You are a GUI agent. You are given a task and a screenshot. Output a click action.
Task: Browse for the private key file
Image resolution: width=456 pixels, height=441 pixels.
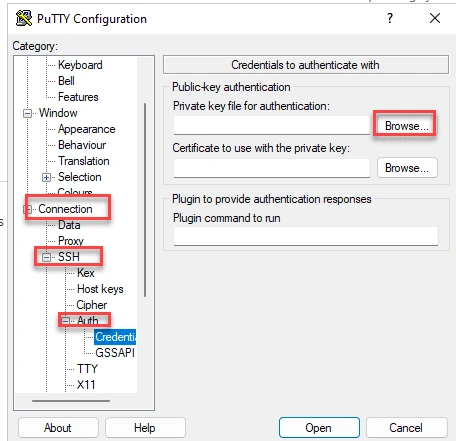point(407,126)
